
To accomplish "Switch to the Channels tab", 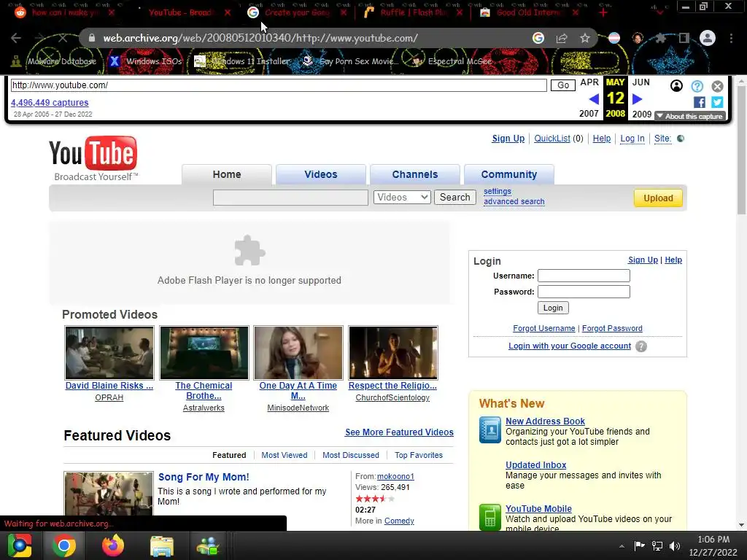I will (415, 174).
